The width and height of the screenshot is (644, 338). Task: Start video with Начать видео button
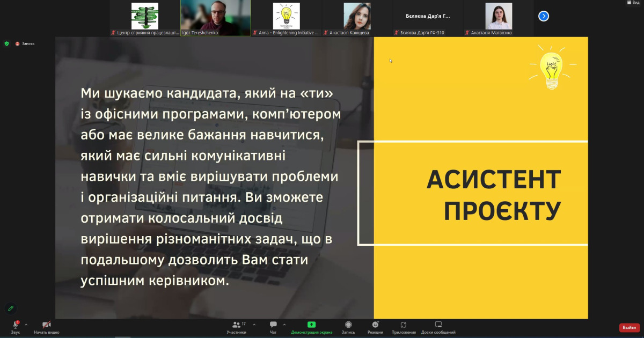point(47,326)
